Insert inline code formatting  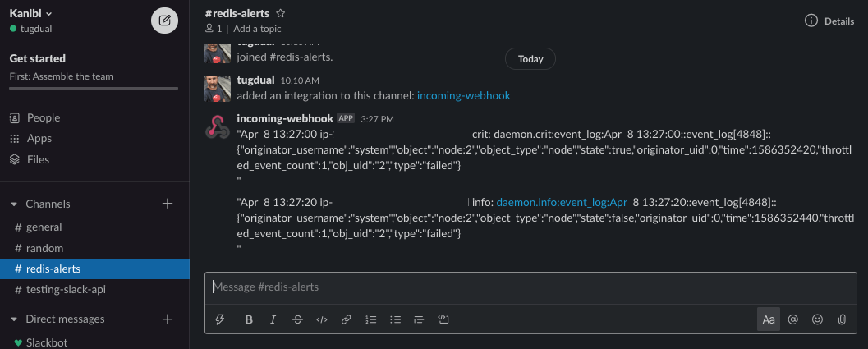(x=322, y=319)
